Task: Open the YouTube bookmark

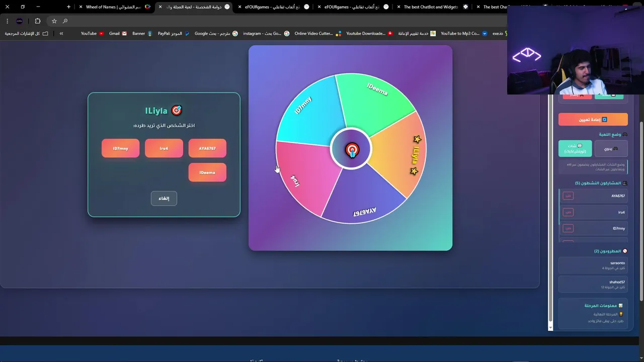Action: (x=92, y=34)
